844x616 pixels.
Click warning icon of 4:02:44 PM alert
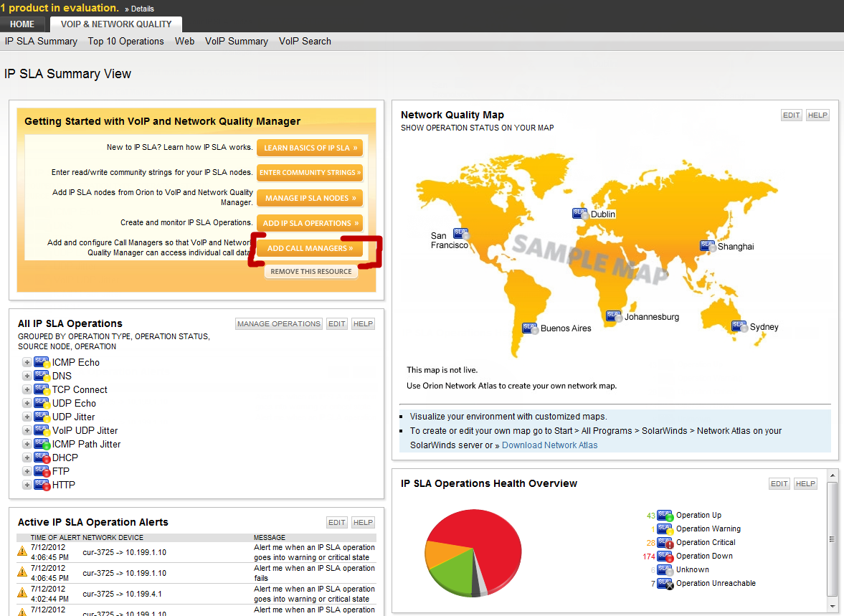point(22,592)
